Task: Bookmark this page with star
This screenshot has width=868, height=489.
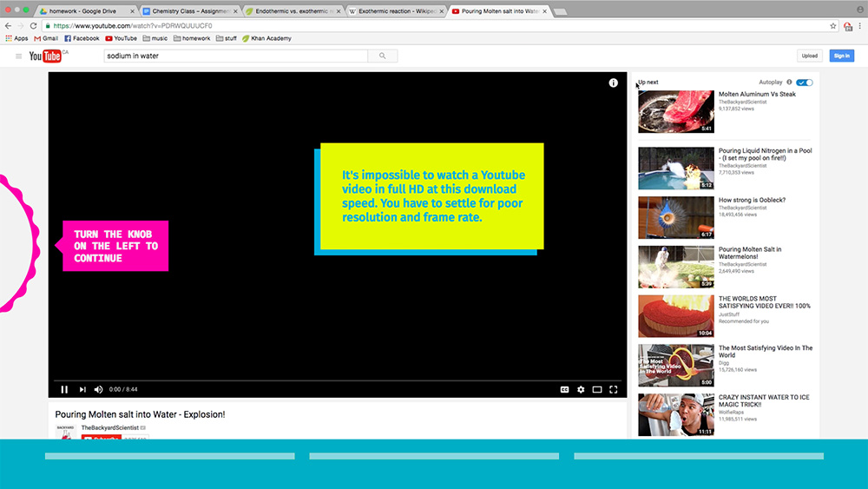Action: tap(833, 25)
